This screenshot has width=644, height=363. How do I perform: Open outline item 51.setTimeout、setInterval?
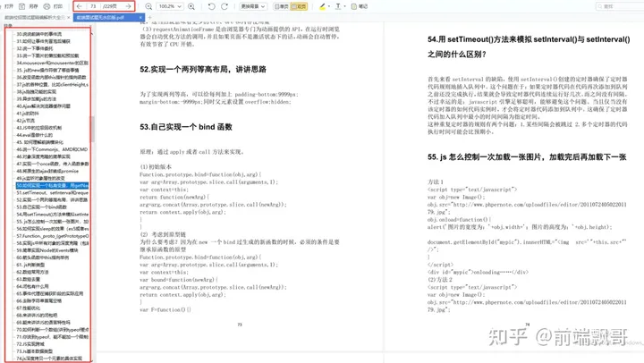pyautogui.click(x=52, y=192)
